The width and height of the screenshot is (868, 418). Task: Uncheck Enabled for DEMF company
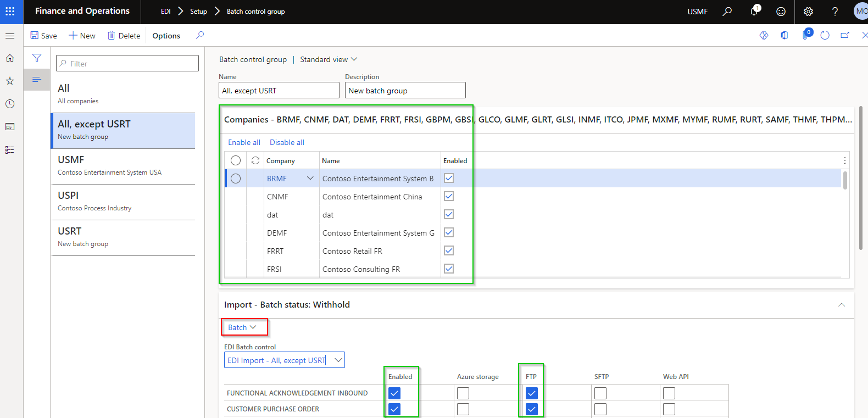click(x=449, y=232)
